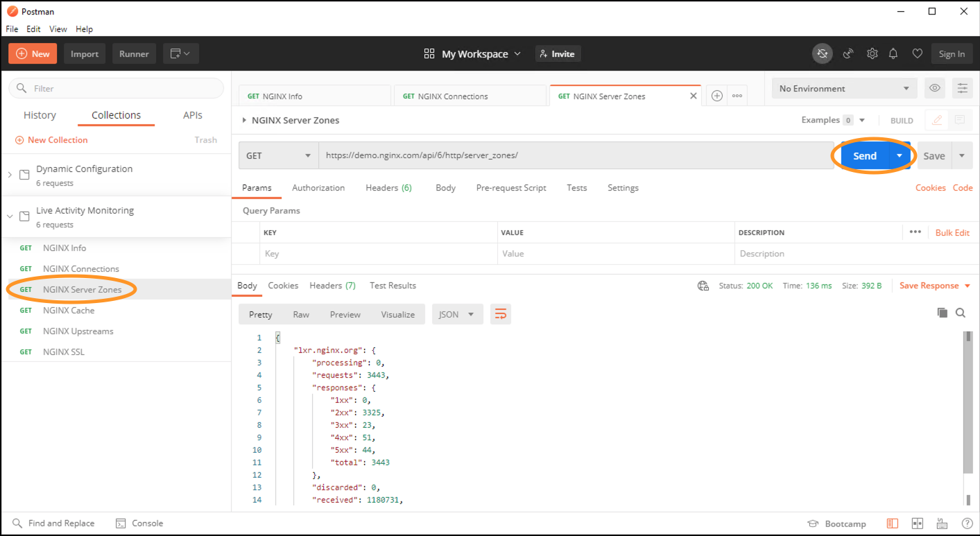Open the keyboard shortcuts icon
The width and height of the screenshot is (980, 536).
(x=942, y=524)
